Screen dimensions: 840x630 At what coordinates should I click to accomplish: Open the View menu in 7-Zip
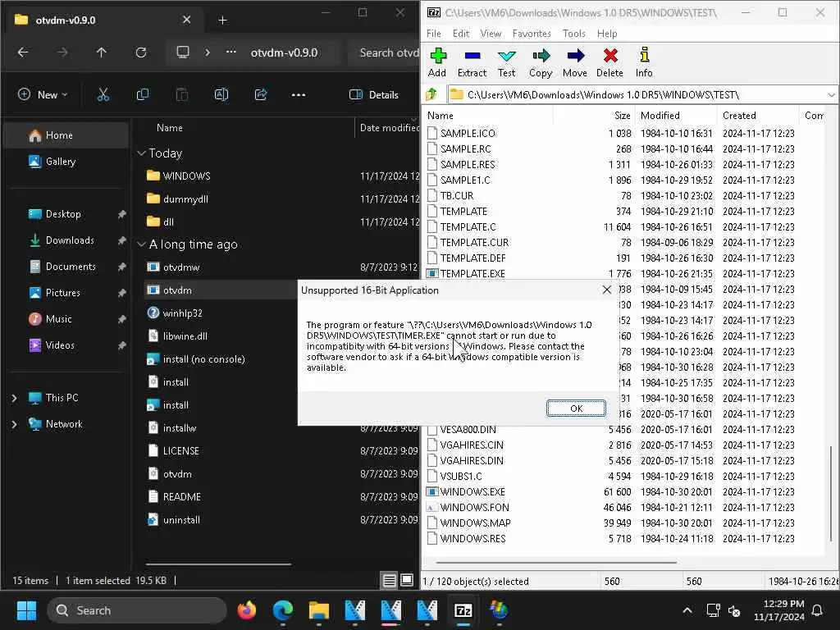coord(491,33)
